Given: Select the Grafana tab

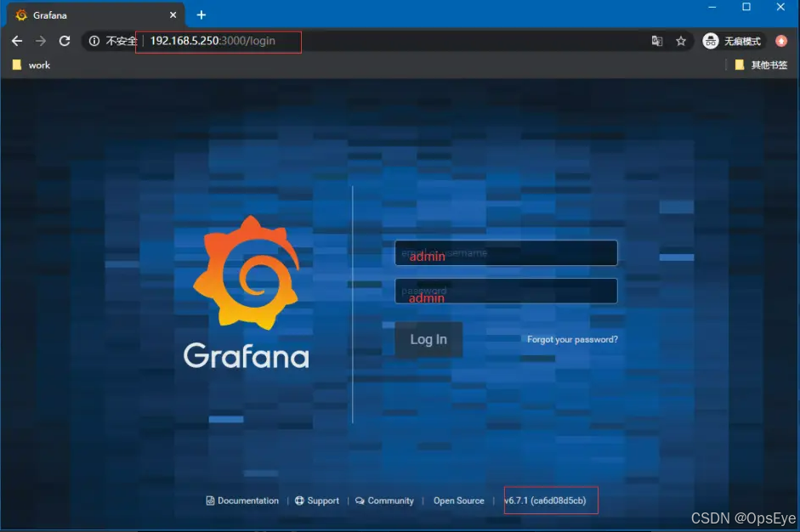Looking at the screenshot, I should point(95,14).
